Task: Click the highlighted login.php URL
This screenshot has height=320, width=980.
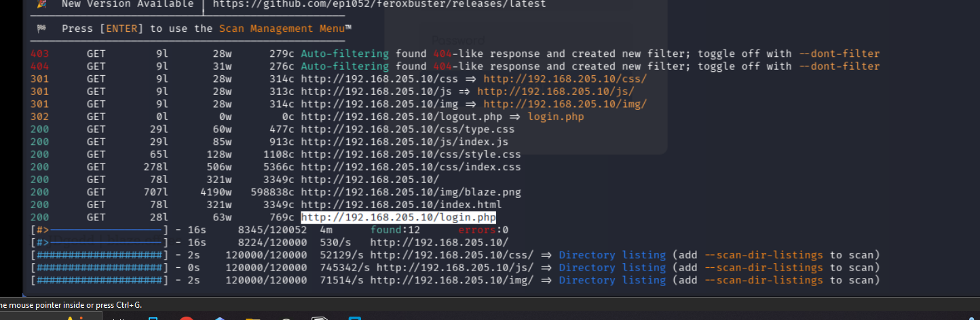Action: click(x=398, y=218)
